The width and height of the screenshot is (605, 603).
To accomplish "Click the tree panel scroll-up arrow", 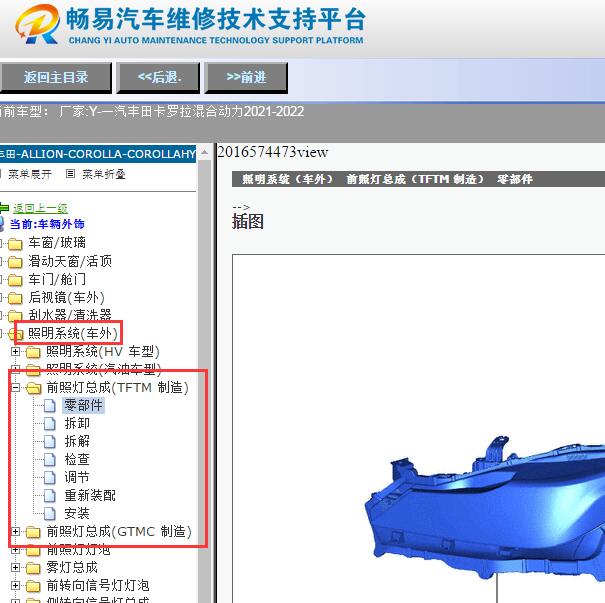I will (204, 153).
